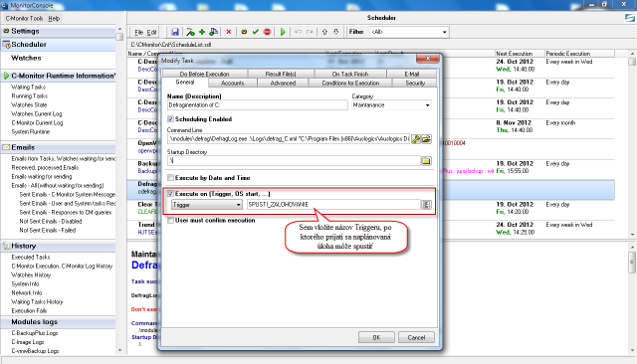
Task: Click the green play run icon
Action: coord(283,32)
